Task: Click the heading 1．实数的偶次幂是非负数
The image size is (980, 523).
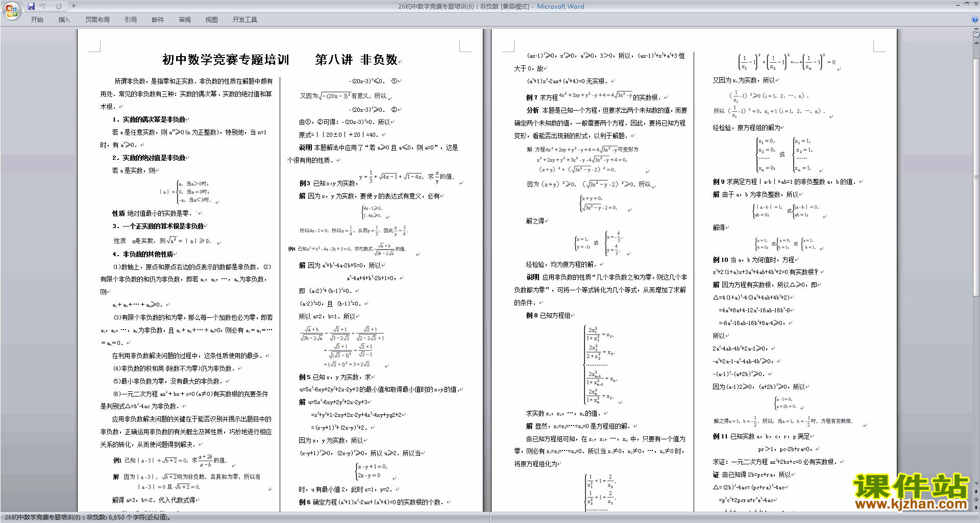Action: 149,119
